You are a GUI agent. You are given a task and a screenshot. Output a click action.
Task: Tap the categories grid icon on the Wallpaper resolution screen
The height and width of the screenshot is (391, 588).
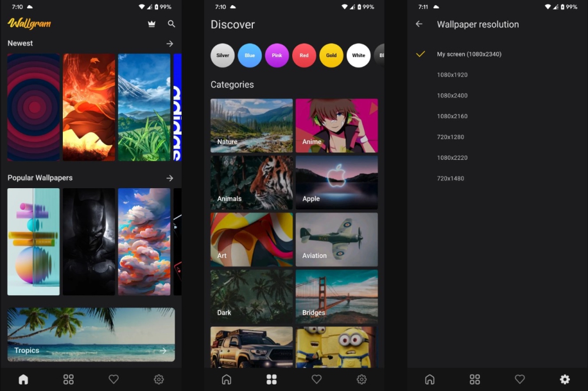coord(475,379)
